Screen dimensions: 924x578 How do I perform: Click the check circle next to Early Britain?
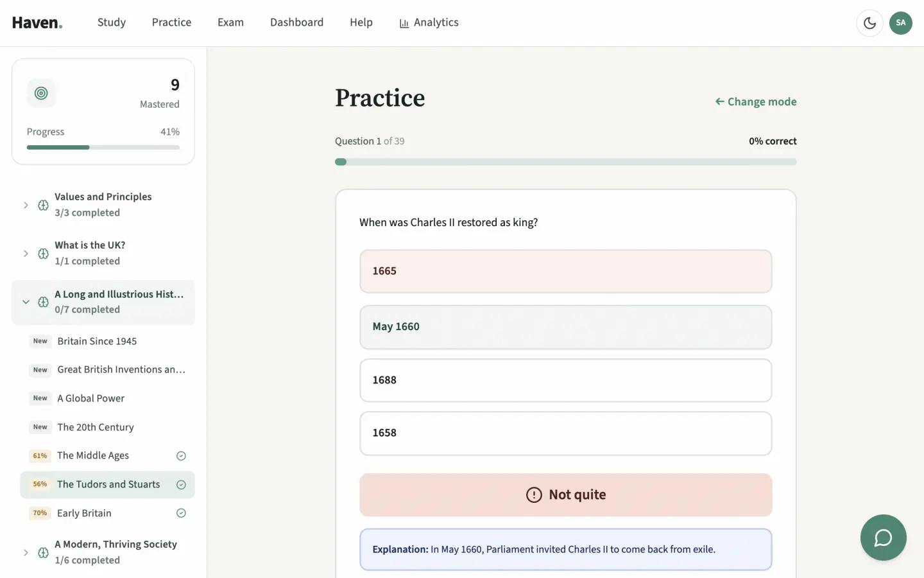pos(181,513)
